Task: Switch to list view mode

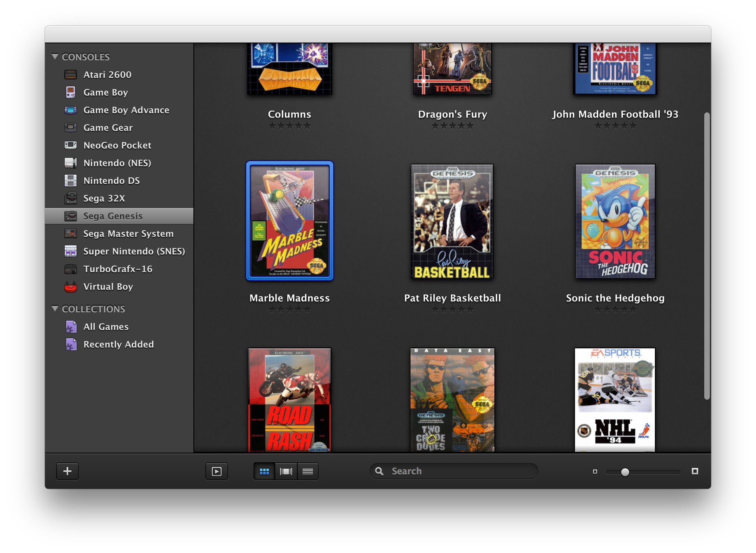Action: pyautogui.click(x=308, y=471)
